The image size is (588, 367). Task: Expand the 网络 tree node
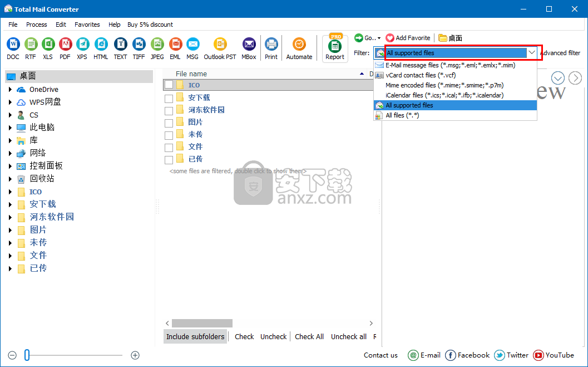10,153
